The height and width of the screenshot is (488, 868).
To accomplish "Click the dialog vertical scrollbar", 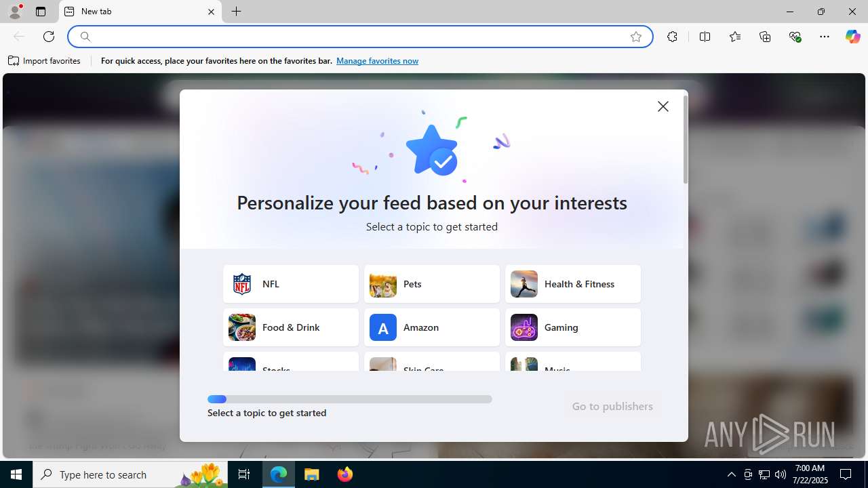I will pyautogui.click(x=686, y=139).
